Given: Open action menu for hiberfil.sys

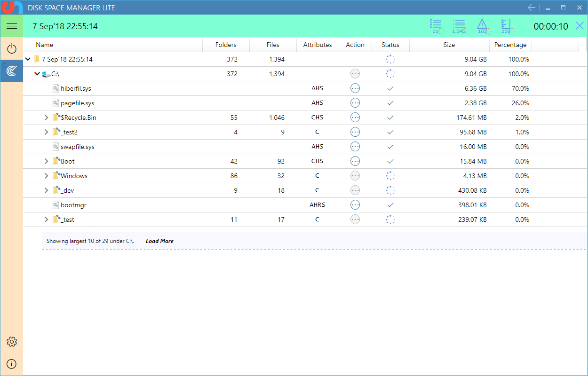Looking at the screenshot, I should [x=355, y=88].
